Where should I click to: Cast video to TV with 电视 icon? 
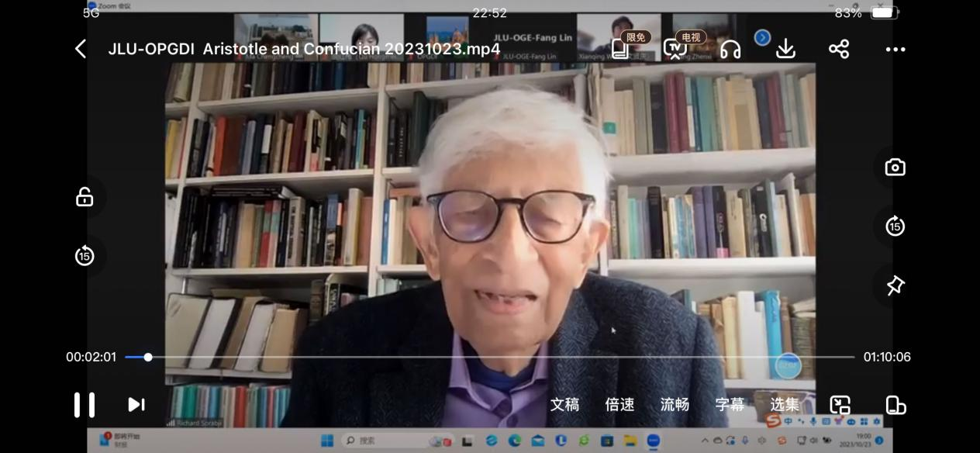point(675,49)
